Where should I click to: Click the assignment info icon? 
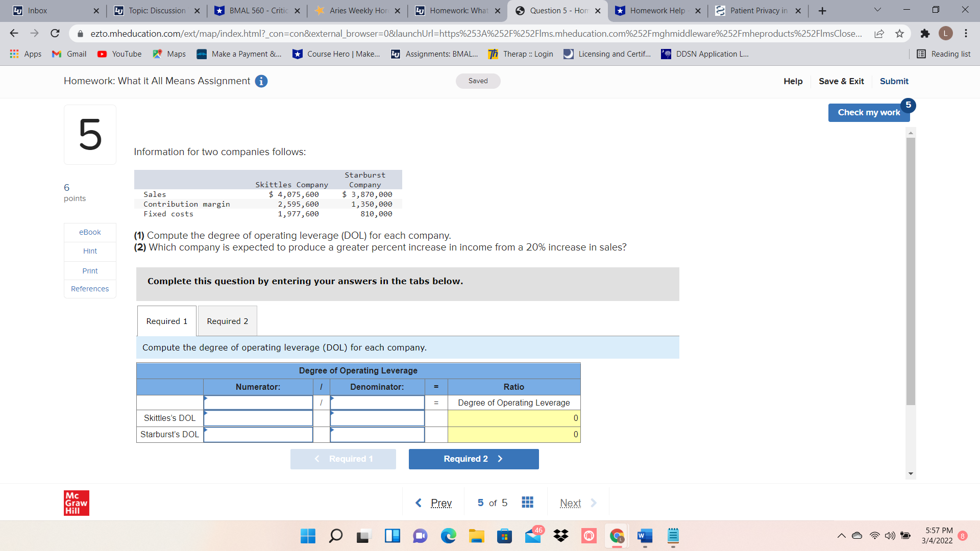261,81
